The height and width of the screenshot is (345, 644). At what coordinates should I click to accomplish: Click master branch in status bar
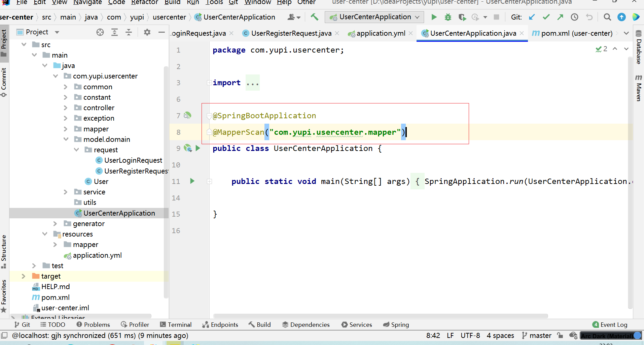tap(537, 335)
